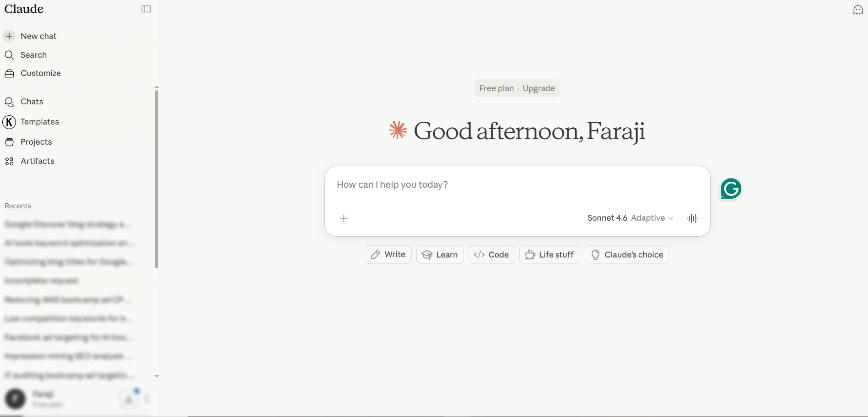The height and width of the screenshot is (417, 868).
Task: Pick the Claude's choice chip
Action: point(627,255)
